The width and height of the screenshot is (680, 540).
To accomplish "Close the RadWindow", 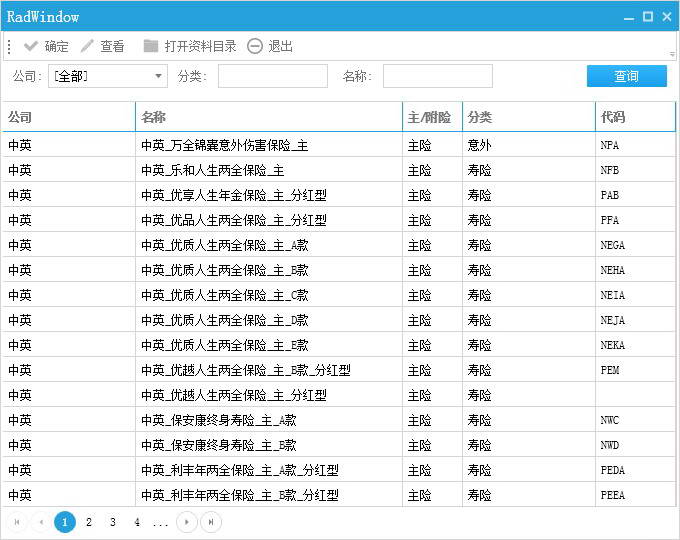I will (x=667, y=16).
